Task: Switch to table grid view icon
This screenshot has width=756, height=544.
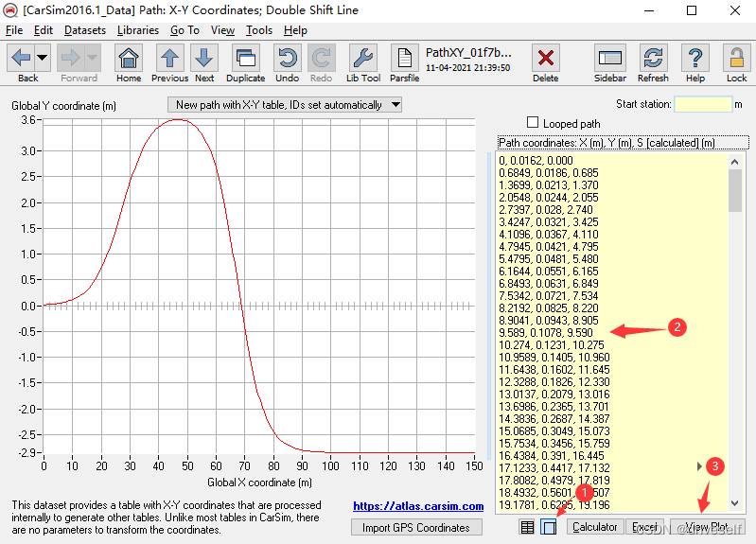Action: [x=527, y=527]
